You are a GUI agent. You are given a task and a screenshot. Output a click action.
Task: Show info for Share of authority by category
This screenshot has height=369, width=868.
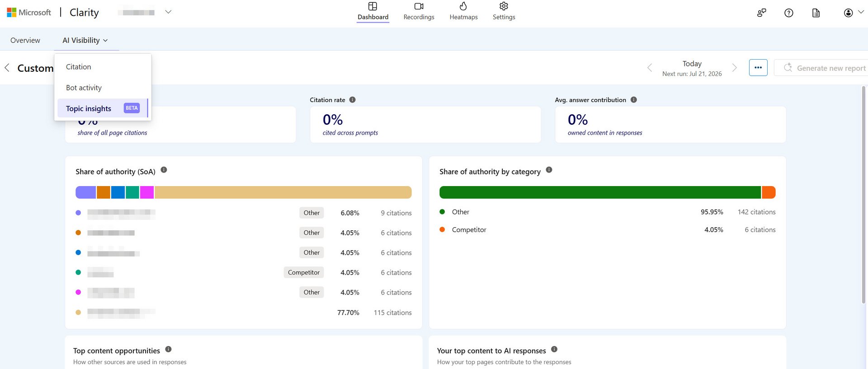[549, 170]
